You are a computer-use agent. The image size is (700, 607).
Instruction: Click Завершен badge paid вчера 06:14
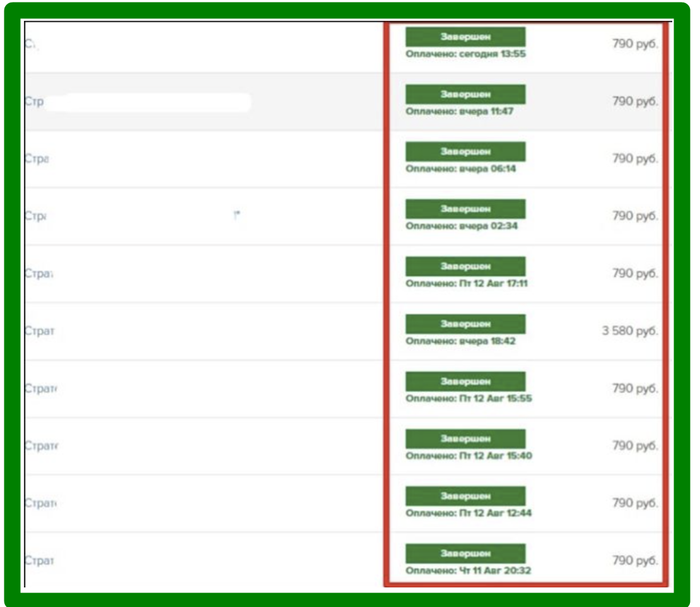point(465,151)
